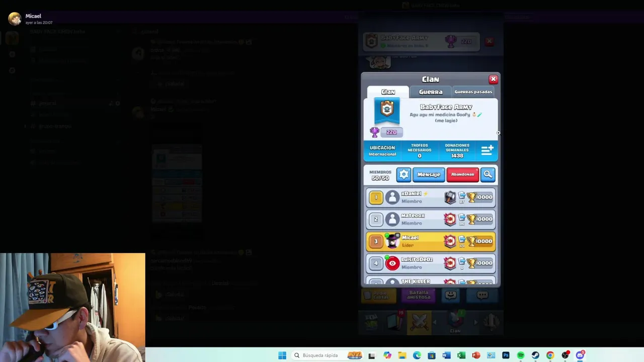Click Mateoox's red target league badge
Screen dimensions: 644x362
coord(450,219)
